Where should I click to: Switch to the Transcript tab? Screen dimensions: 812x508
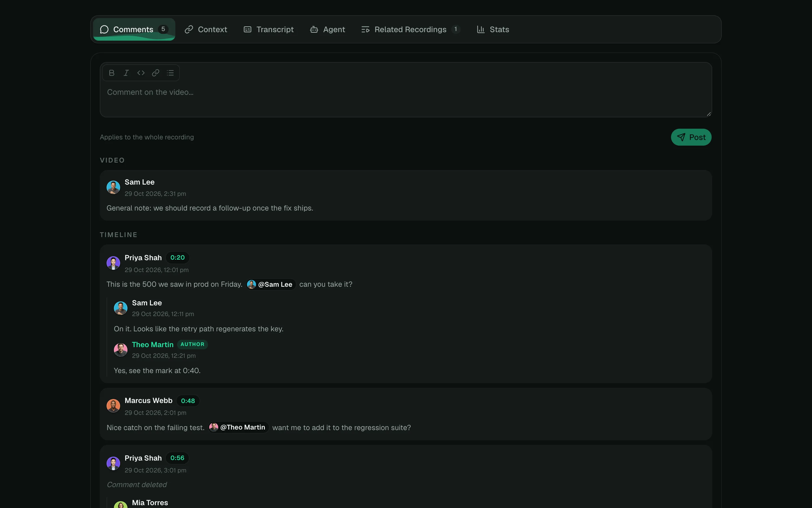268,30
